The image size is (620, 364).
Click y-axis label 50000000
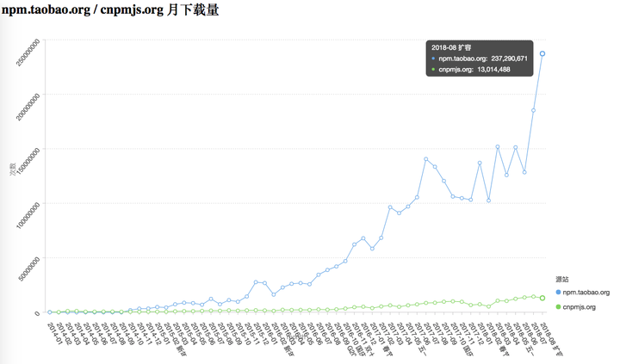tap(29, 269)
